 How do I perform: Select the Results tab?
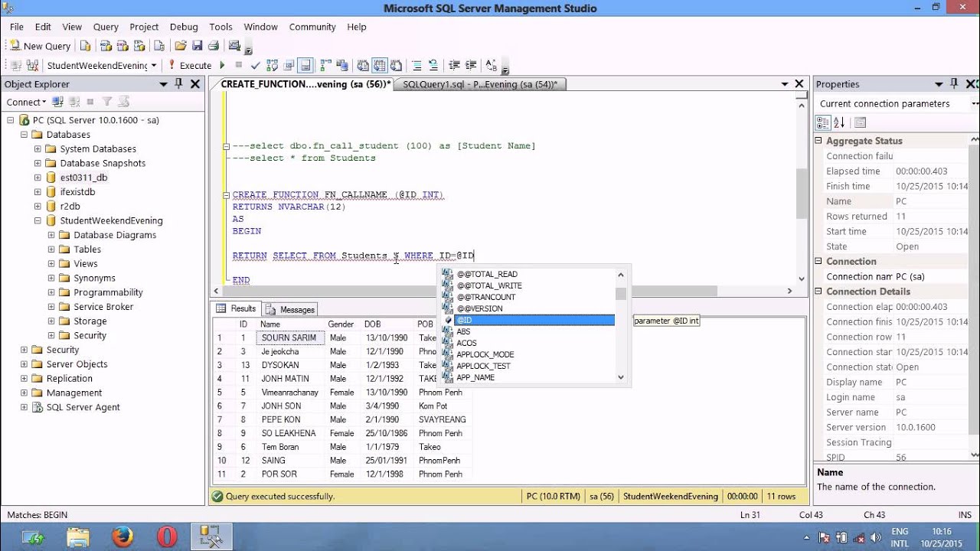237,309
